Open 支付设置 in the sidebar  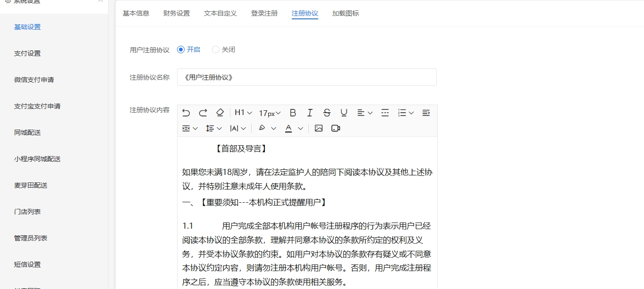(27, 53)
